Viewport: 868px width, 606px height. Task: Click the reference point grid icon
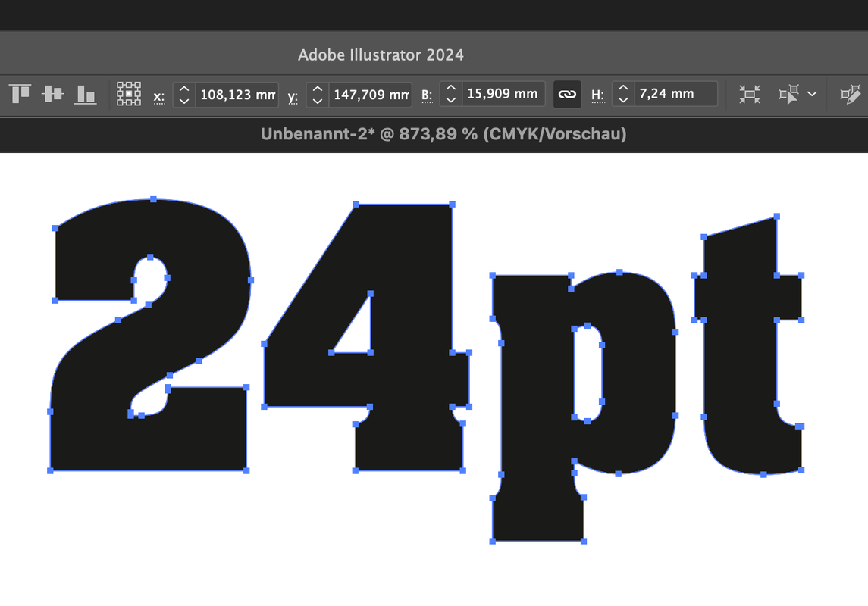(128, 94)
